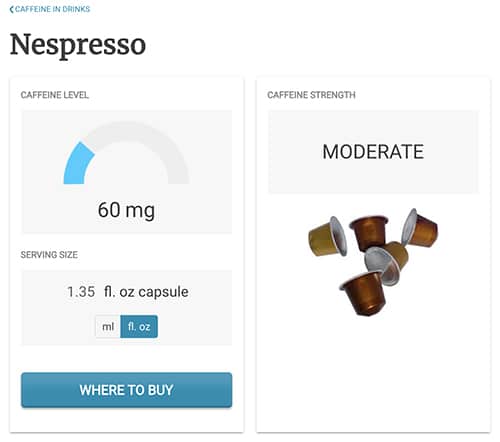Click the brown capsule at top center
The width and height of the screenshot is (500, 442).
tap(369, 232)
